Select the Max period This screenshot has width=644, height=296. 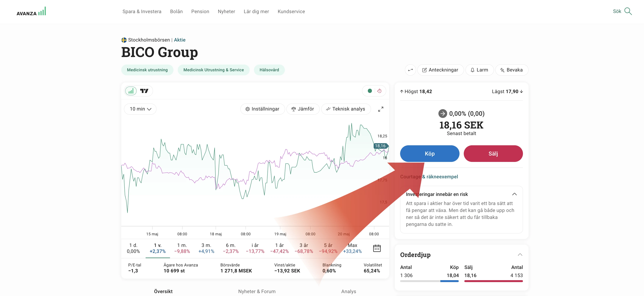[352, 248]
